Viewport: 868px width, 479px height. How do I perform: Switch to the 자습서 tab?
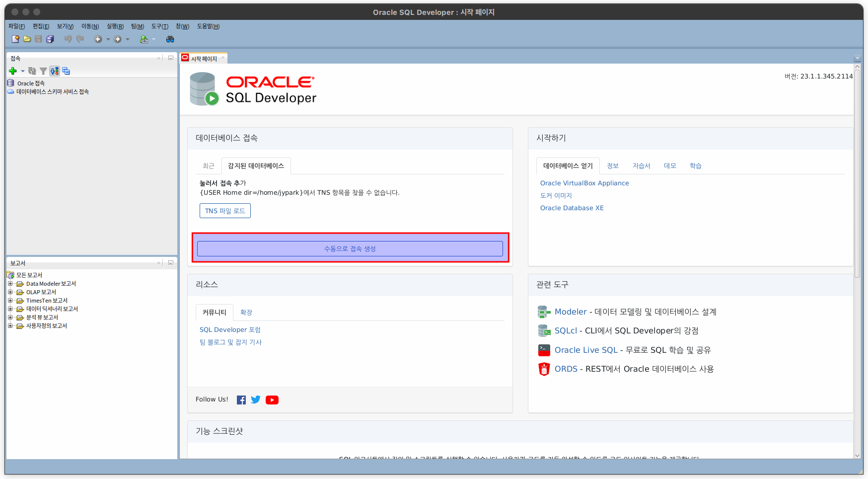click(x=641, y=166)
